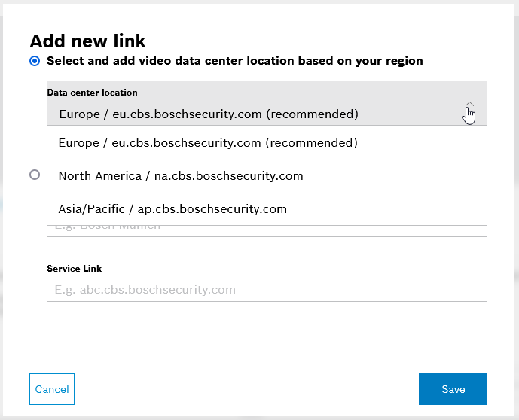Click the 'E.g. abc.cbs.boschsecurity.com' placeholder text

pyautogui.click(x=145, y=290)
